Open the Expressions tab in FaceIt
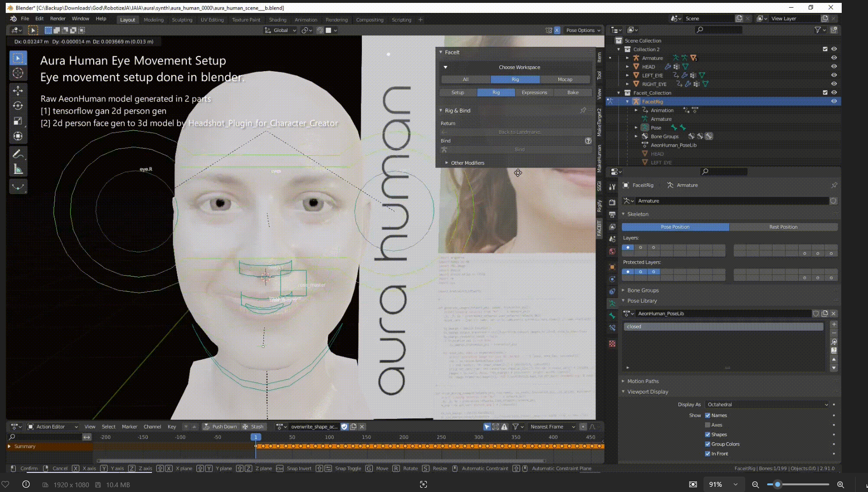The width and height of the screenshot is (868, 492). click(x=534, y=93)
